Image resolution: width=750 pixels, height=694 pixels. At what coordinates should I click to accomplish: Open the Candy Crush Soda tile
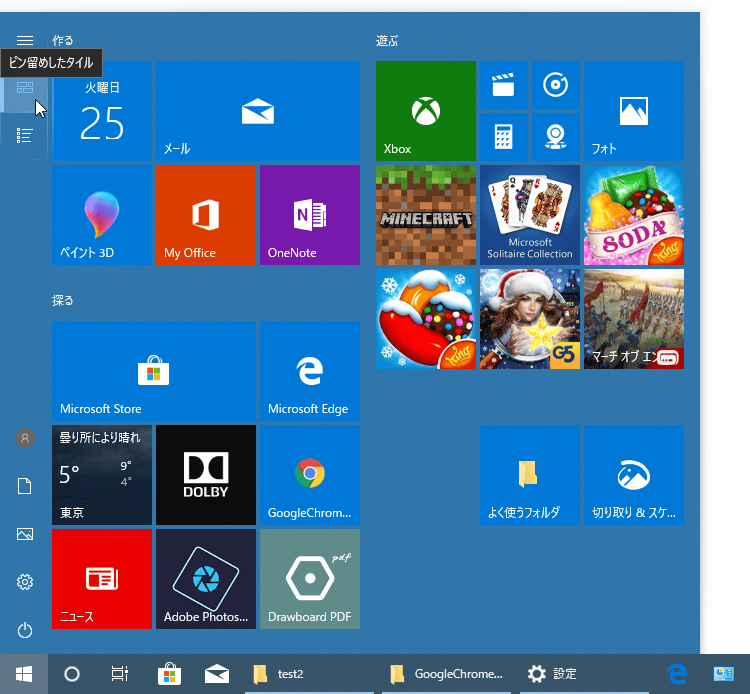[x=634, y=215]
